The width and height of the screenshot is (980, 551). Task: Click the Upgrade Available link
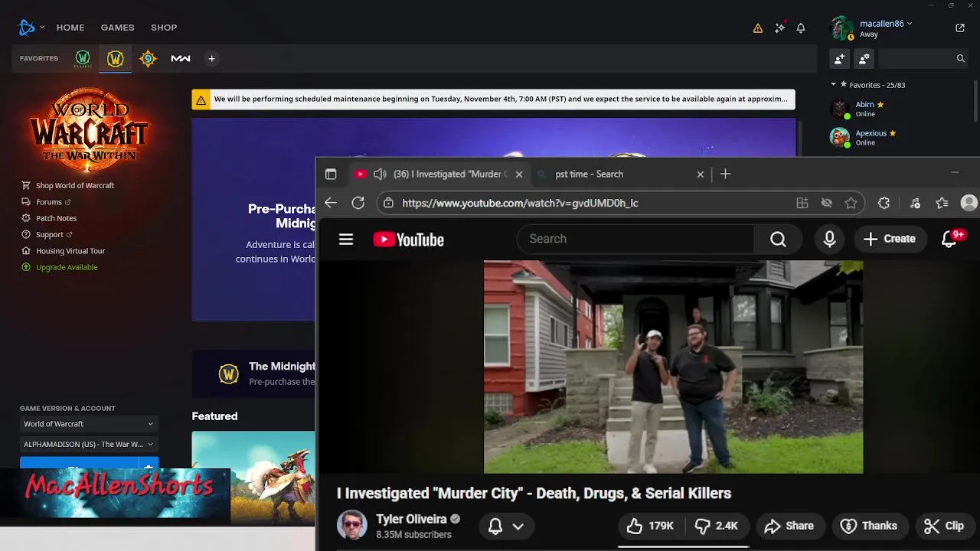pyautogui.click(x=60, y=267)
